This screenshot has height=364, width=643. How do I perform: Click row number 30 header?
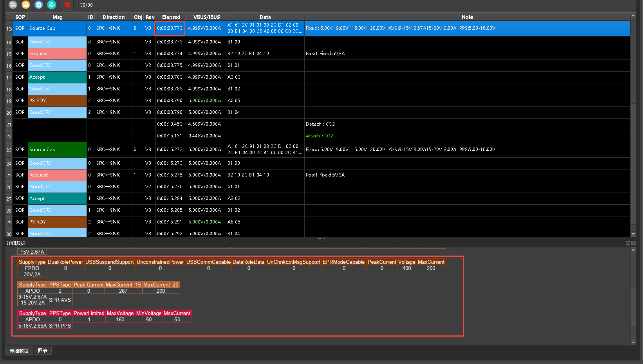pos(9,234)
